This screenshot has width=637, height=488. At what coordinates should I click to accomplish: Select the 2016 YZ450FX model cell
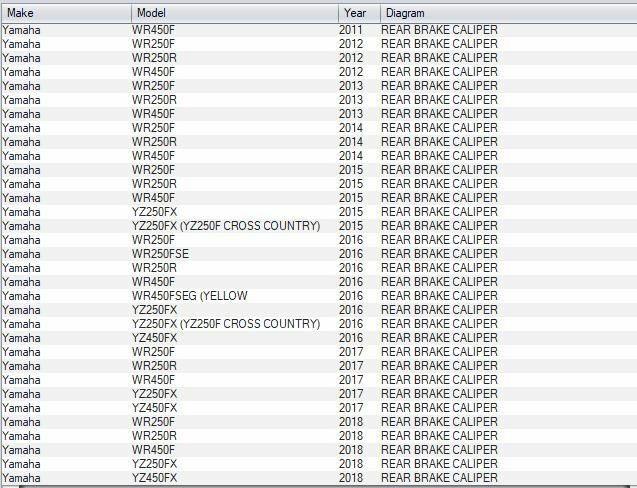point(154,338)
